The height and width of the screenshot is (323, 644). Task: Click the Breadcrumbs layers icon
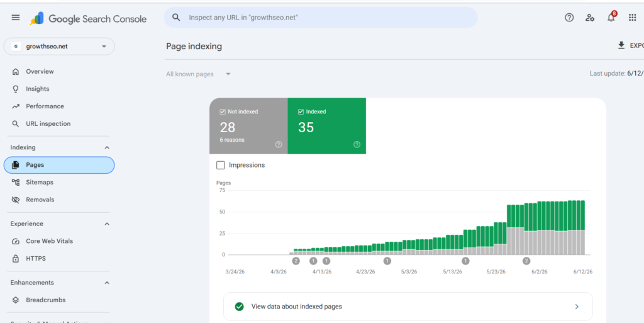tap(16, 300)
